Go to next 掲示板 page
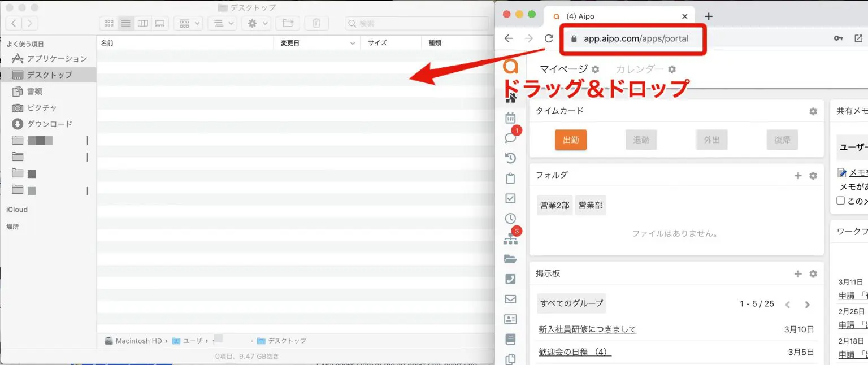 tap(808, 305)
